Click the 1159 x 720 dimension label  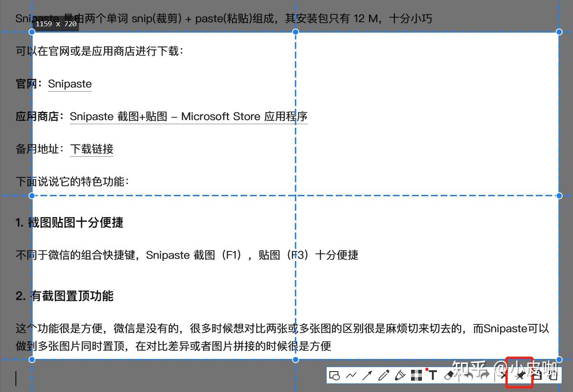click(55, 24)
